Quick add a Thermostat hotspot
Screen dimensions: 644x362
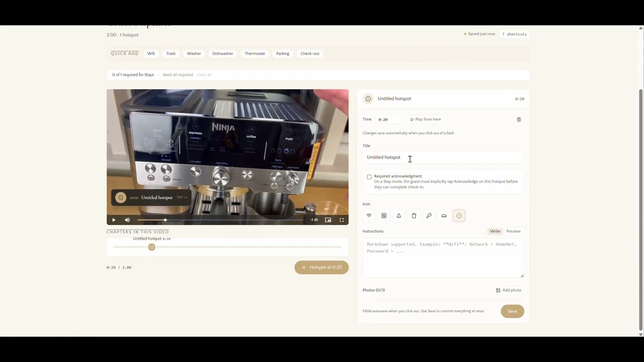pyautogui.click(x=255, y=53)
